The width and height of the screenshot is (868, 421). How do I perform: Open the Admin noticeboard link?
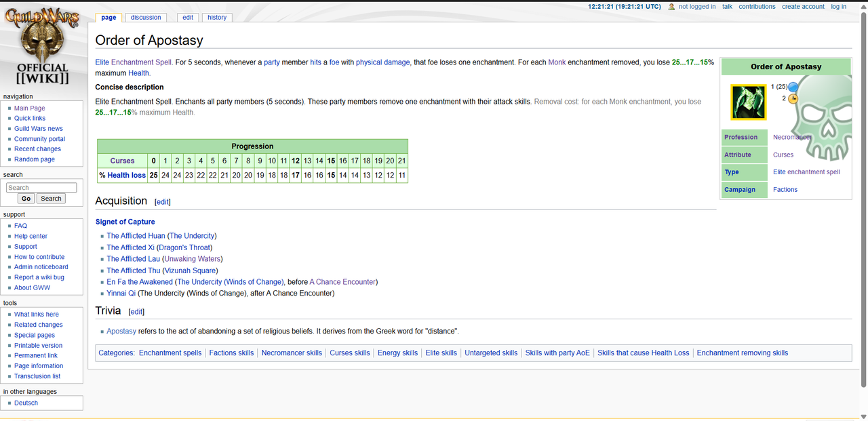click(x=41, y=267)
